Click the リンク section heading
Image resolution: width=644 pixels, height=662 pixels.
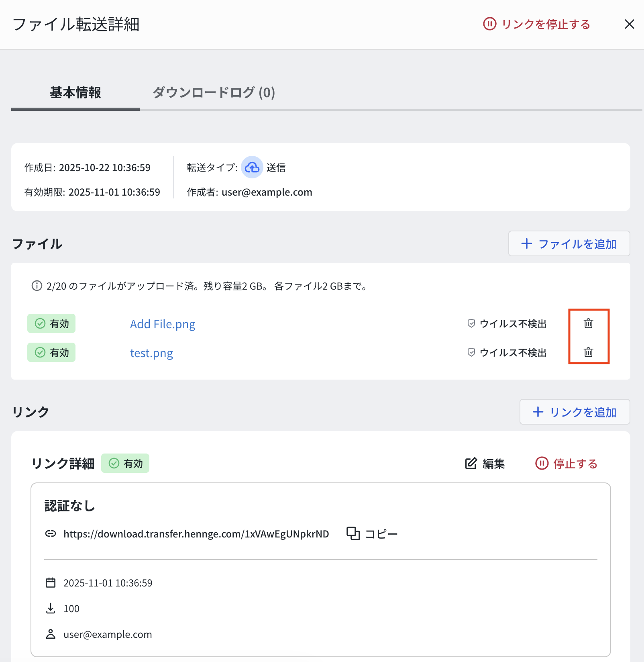pos(31,412)
